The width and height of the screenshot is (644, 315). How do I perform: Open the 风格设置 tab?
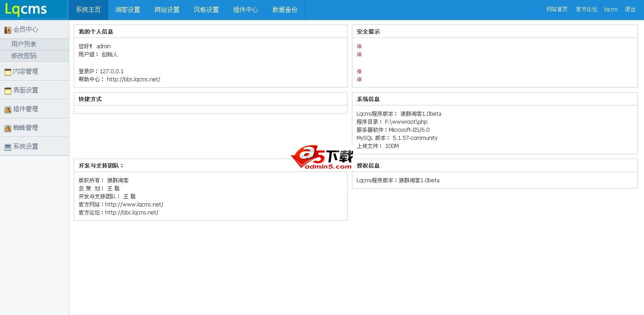[207, 10]
